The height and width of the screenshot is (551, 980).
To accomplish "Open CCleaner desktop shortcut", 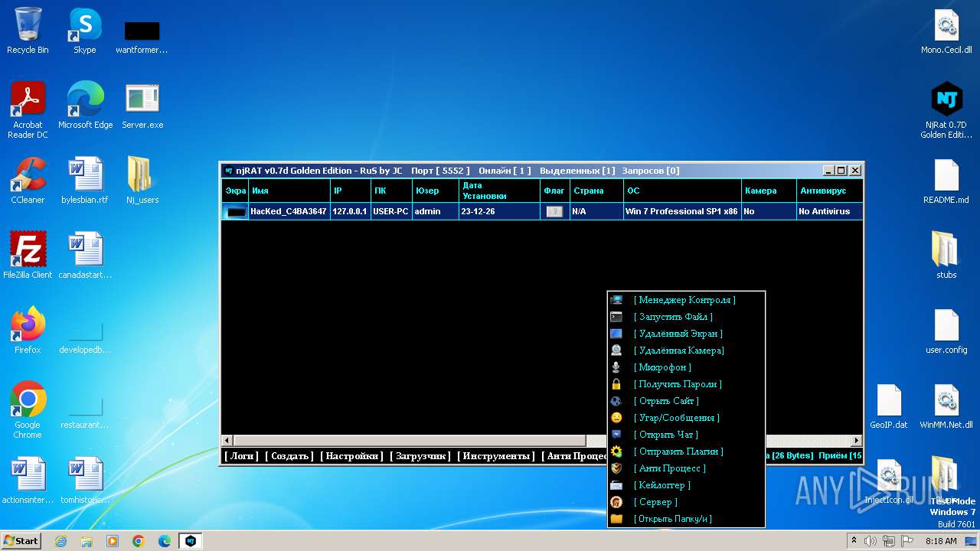I will pos(28,180).
